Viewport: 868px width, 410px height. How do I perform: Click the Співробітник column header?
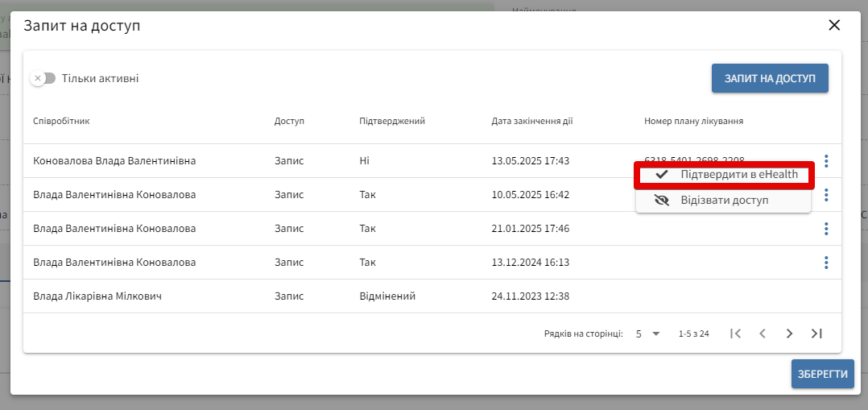61,121
